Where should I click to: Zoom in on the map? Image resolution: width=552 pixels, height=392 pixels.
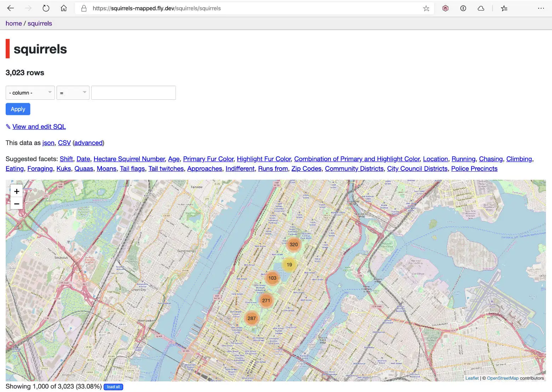[17, 191]
